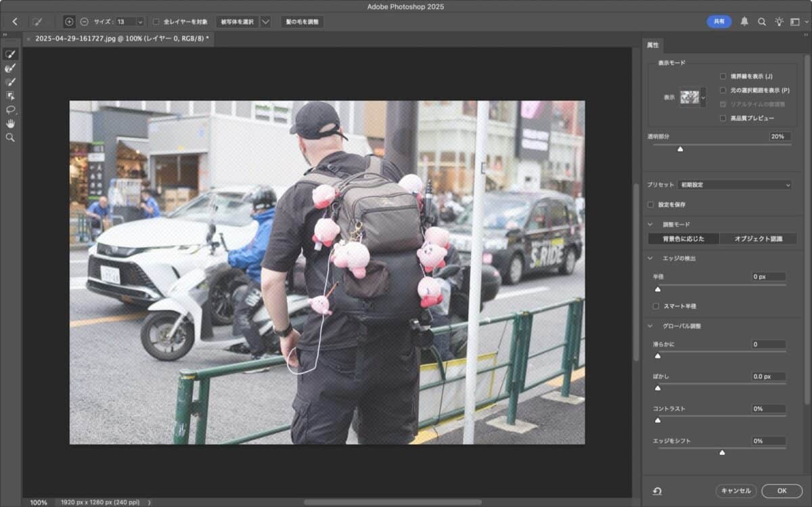This screenshot has height=507, width=812.
Task: Click the 髪の毛を調整 button
Action: click(x=302, y=22)
